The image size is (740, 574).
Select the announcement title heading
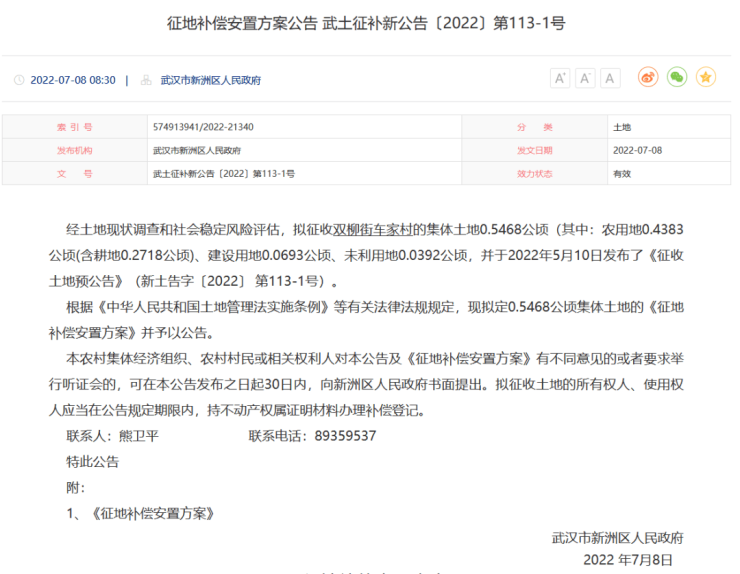[x=366, y=23]
